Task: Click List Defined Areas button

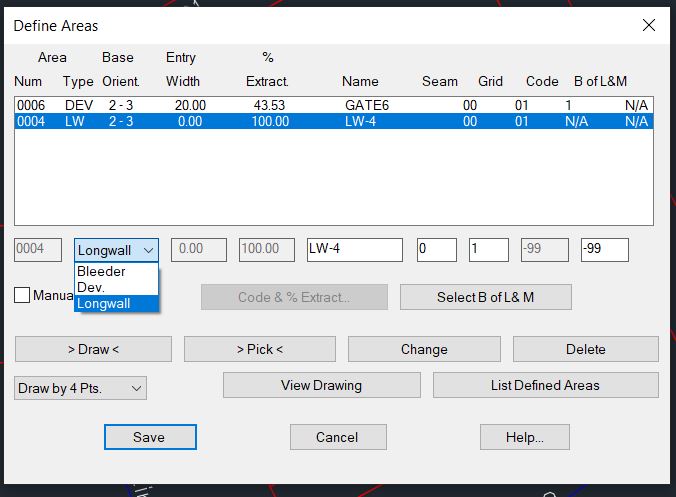Action: coord(545,385)
